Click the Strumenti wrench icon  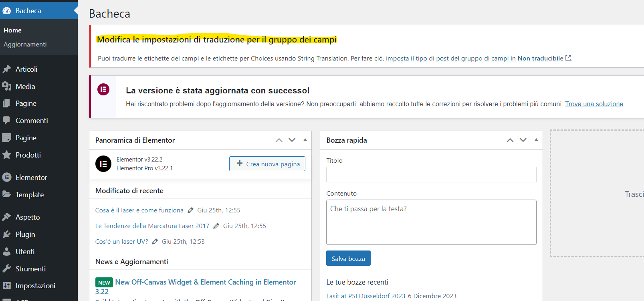[x=7, y=269]
